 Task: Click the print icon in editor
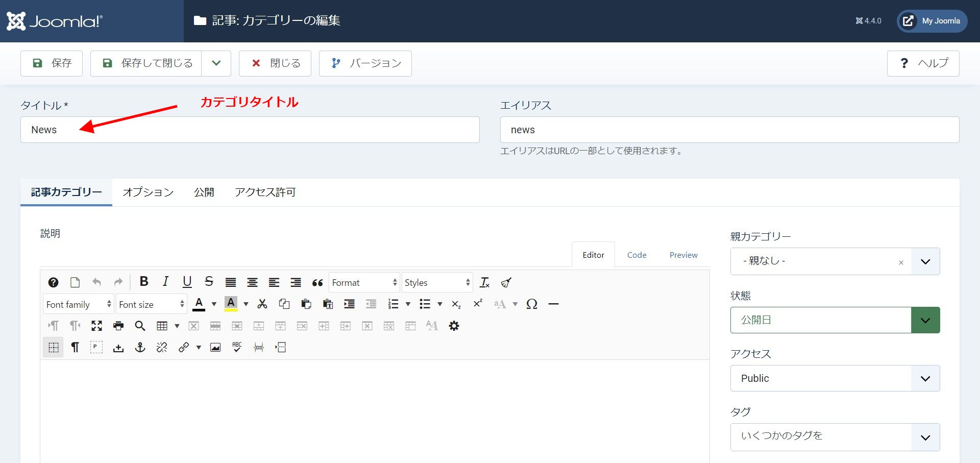point(118,326)
